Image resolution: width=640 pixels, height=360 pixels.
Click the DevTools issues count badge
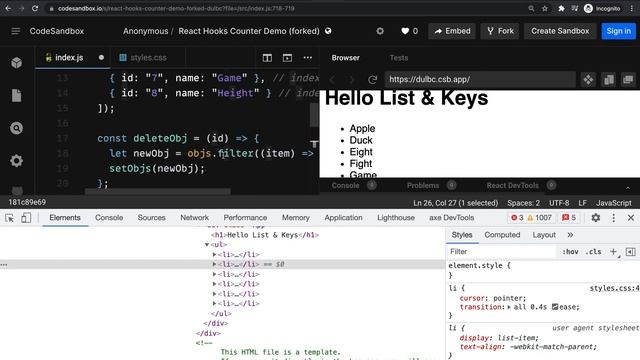pos(569,218)
